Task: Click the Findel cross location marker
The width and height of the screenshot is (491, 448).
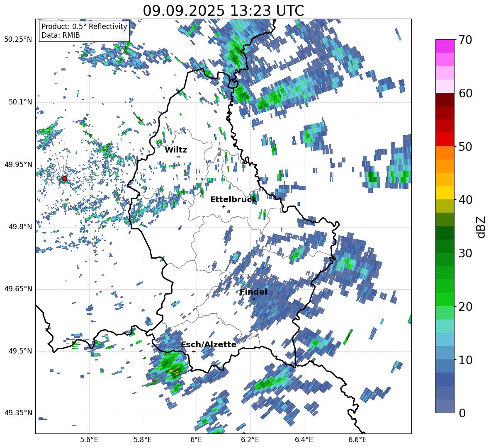Action: [x=253, y=299]
